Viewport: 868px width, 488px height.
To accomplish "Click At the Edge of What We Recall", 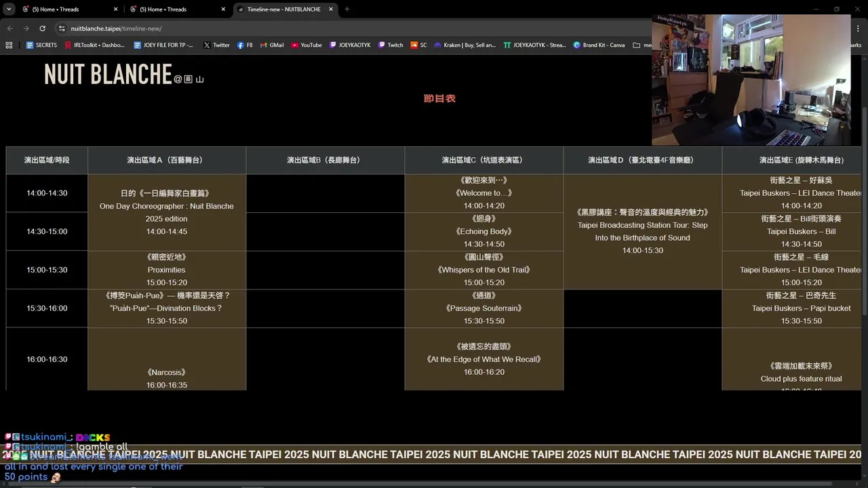I will (484, 359).
